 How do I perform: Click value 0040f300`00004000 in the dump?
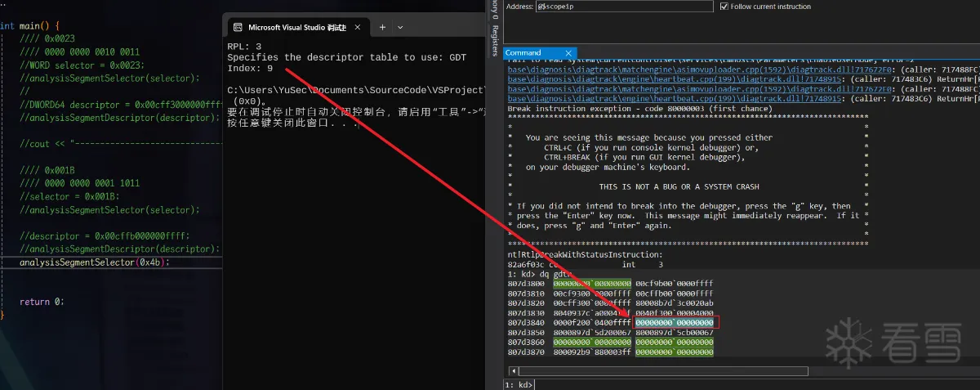point(675,313)
